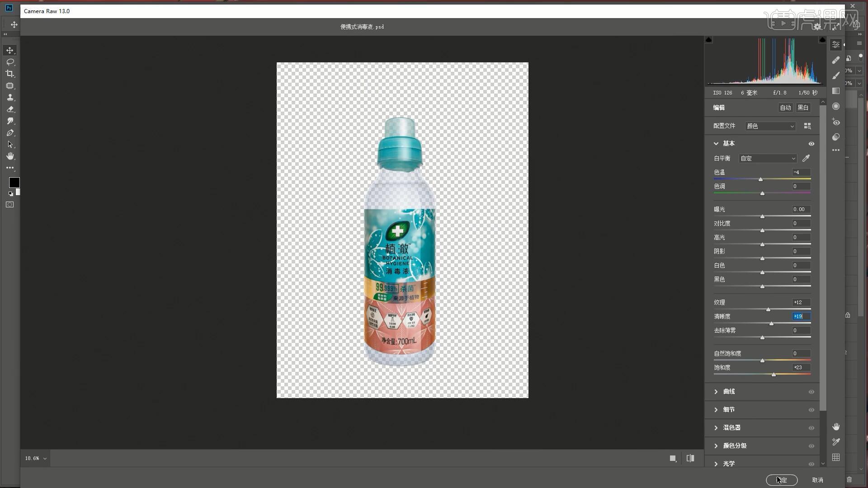This screenshot has width=868, height=488.
Task: Toggle 混色器 panel visibility eye
Action: pos(811,428)
